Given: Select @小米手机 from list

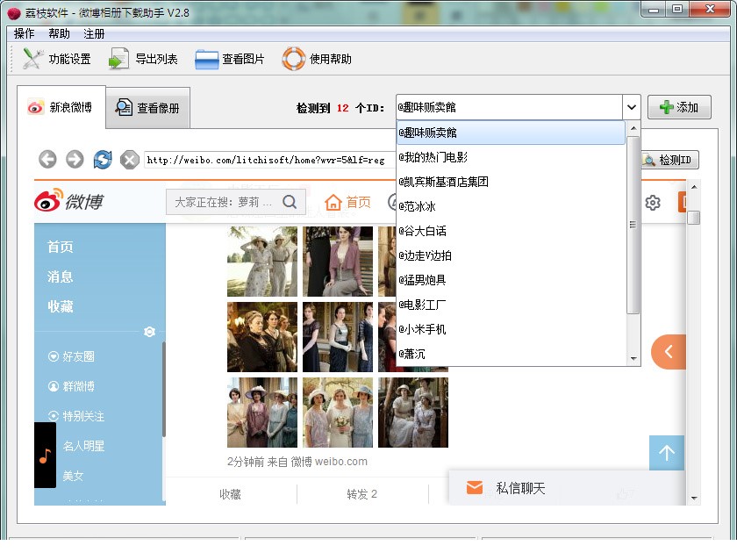Looking at the screenshot, I should [511, 329].
